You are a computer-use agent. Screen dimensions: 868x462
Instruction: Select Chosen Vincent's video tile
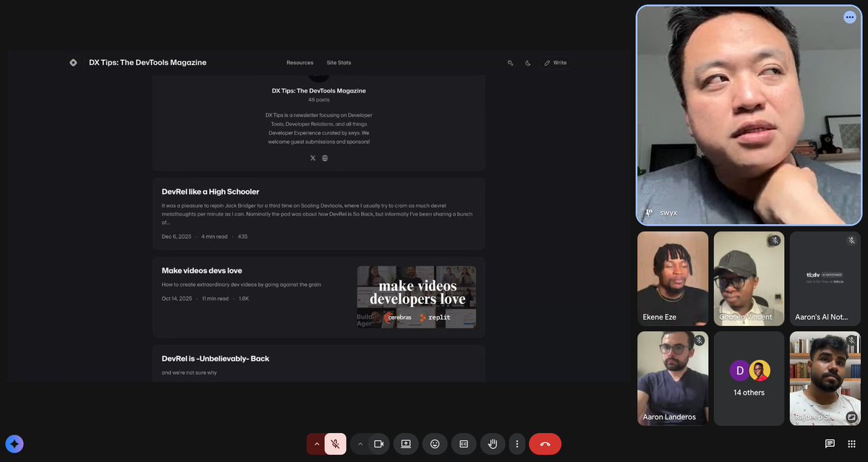pyautogui.click(x=749, y=278)
